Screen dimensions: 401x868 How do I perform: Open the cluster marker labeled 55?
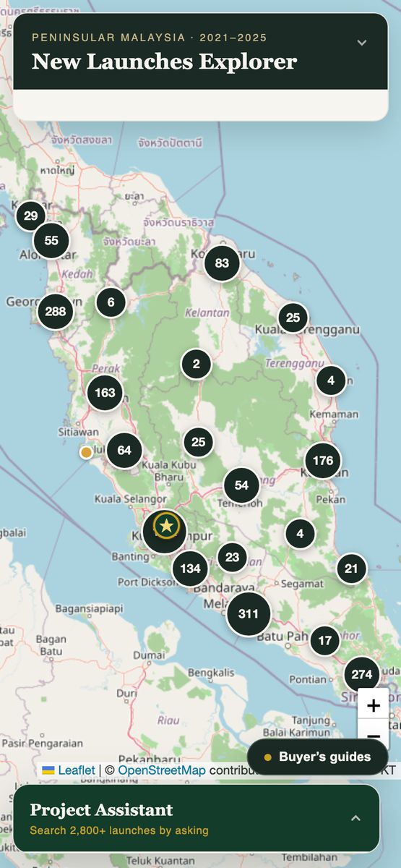pos(51,240)
